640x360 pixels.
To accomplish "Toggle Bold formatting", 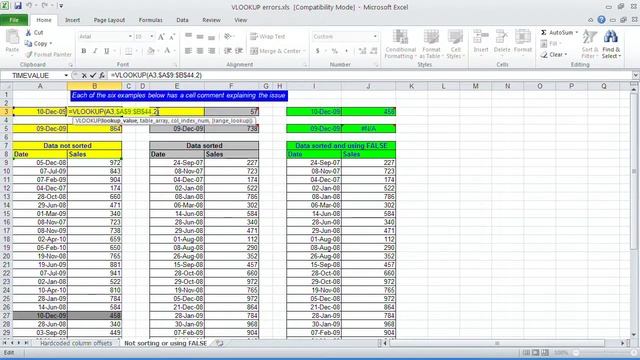I will (x=84, y=51).
